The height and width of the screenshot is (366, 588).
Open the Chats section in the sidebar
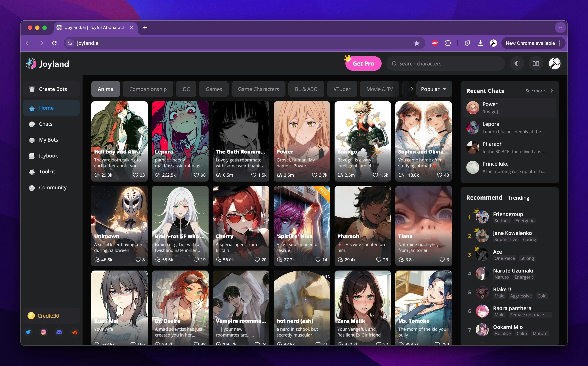coord(46,124)
